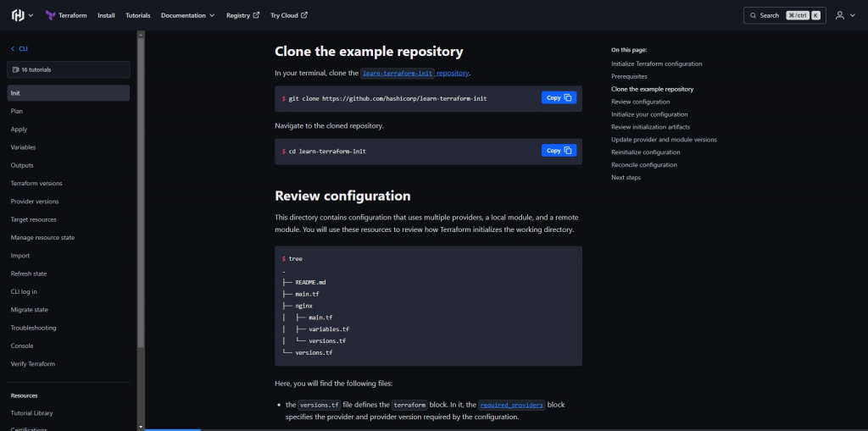Click the blue reading progress bar
Image resolution: width=868 pixels, height=431 pixels.
tap(173, 430)
